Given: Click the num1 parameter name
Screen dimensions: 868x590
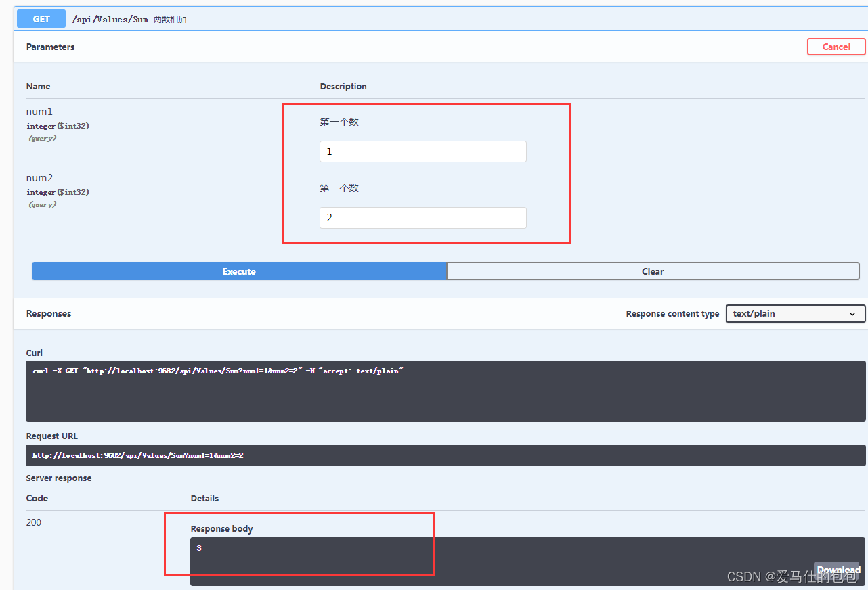Looking at the screenshot, I should pyautogui.click(x=39, y=112).
